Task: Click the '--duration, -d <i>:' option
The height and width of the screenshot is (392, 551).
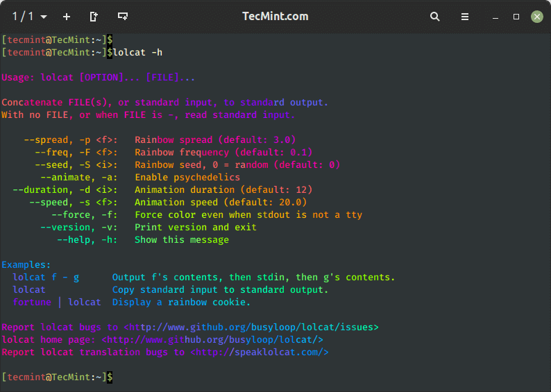Action: (x=65, y=189)
